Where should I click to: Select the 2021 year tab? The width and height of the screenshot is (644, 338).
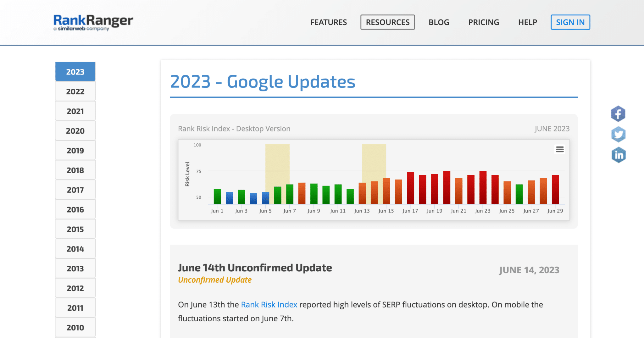pos(75,111)
